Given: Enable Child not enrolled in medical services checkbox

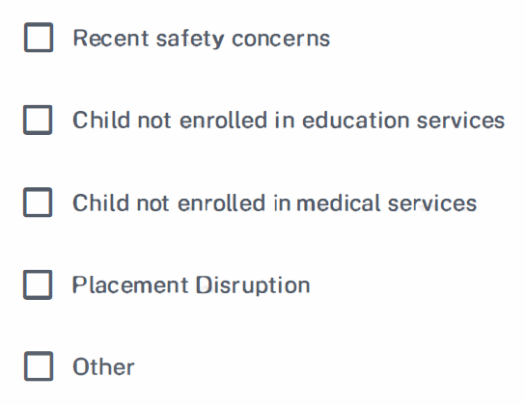Looking at the screenshot, I should point(38,202).
